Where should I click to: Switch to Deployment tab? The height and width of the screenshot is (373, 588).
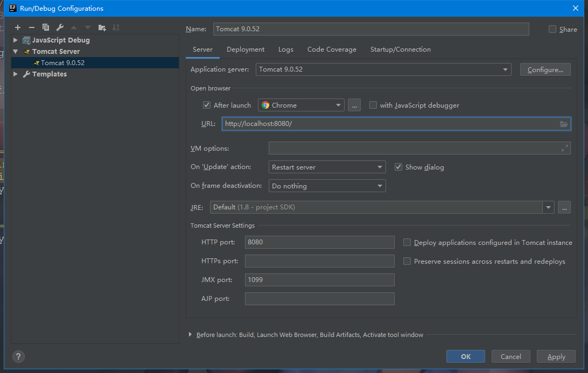pyautogui.click(x=246, y=50)
